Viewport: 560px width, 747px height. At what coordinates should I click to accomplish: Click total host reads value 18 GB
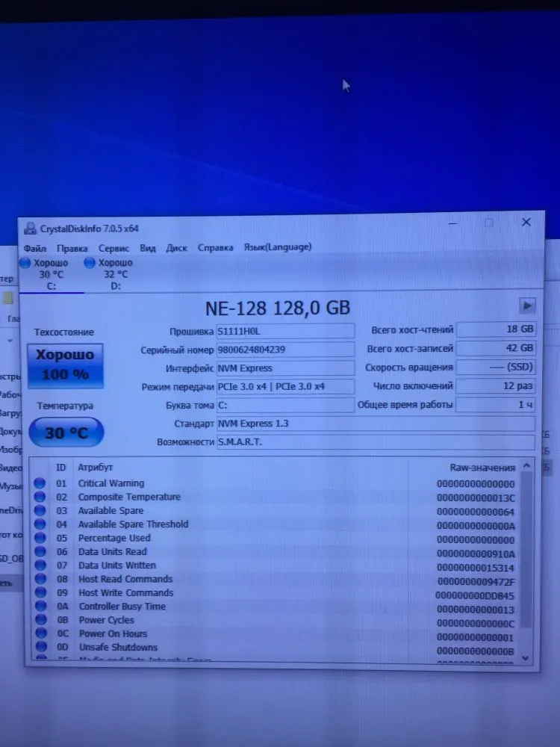pyautogui.click(x=495, y=329)
